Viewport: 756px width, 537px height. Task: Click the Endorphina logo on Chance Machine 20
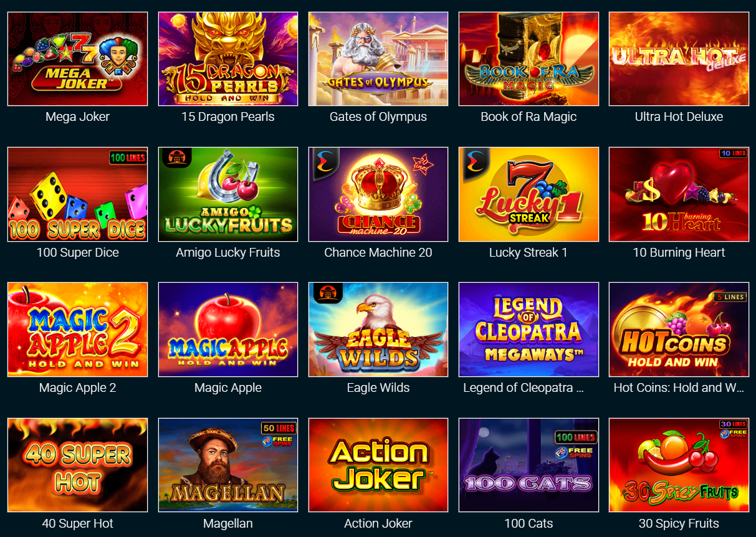pyautogui.click(x=322, y=161)
